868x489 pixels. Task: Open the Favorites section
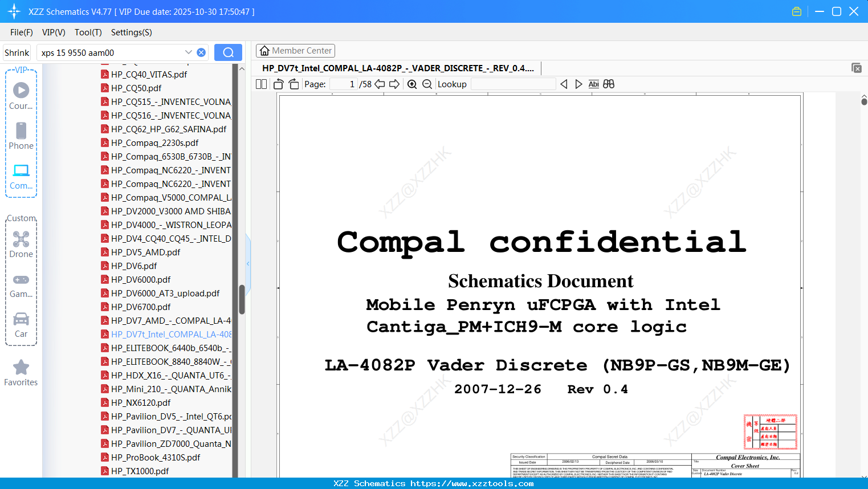pos(21,373)
